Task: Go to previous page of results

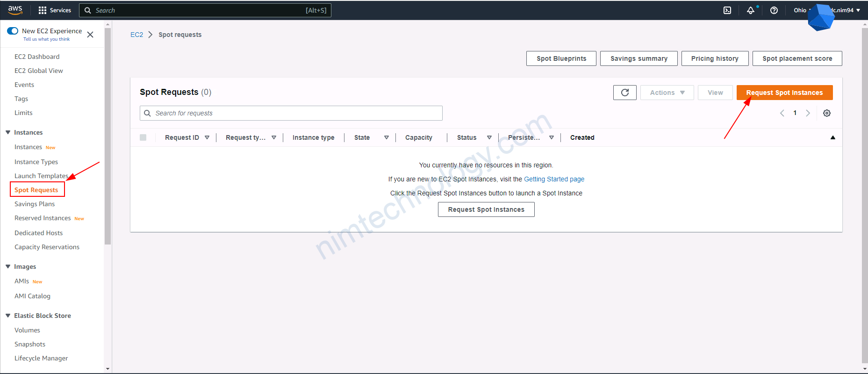Action: click(782, 113)
